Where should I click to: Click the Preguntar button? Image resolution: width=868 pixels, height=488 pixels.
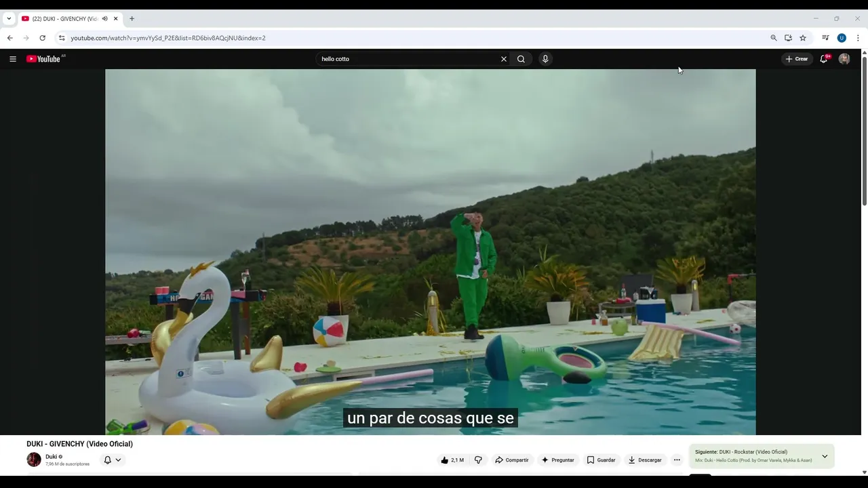pyautogui.click(x=557, y=460)
